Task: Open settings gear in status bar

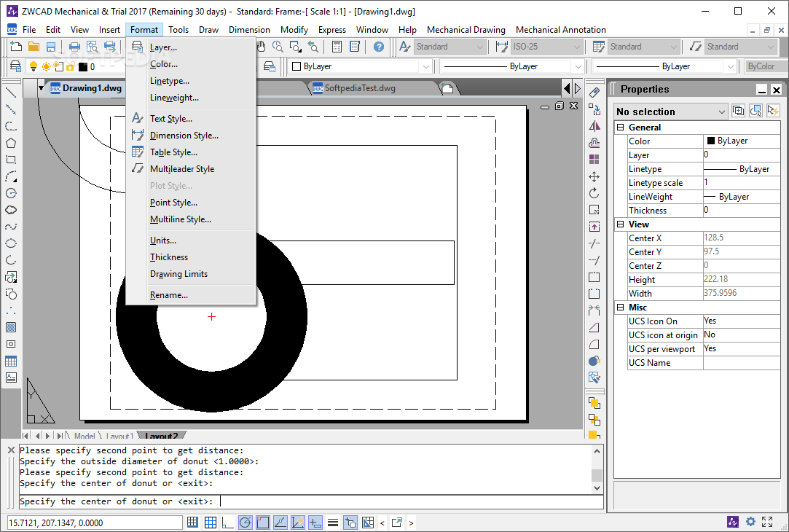Action: [x=751, y=522]
